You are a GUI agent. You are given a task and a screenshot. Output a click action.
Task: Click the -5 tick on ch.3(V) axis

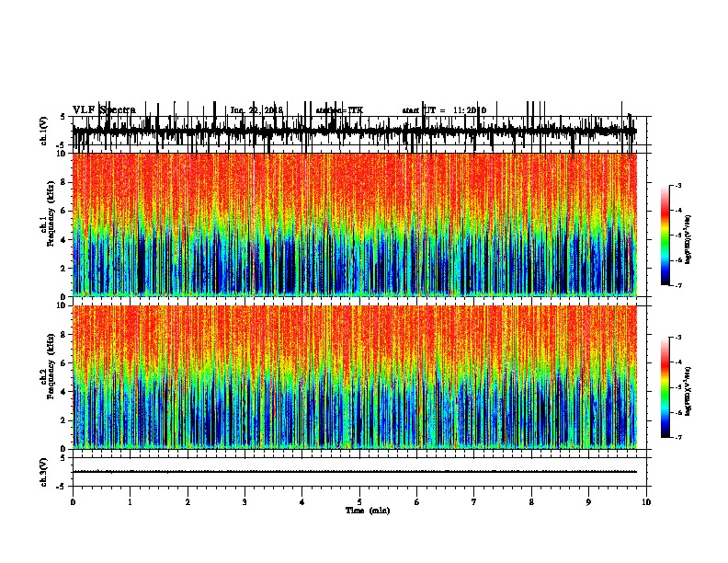pyautogui.click(x=62, y=487)
